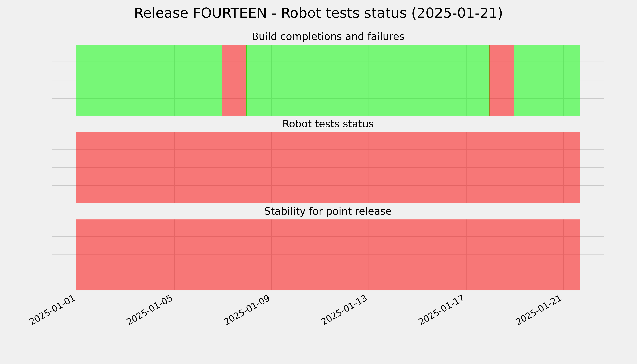Screen dimensions: 637x364
Task: Click the 'Stability for point release' subplot title
Action: click(328, 211)
